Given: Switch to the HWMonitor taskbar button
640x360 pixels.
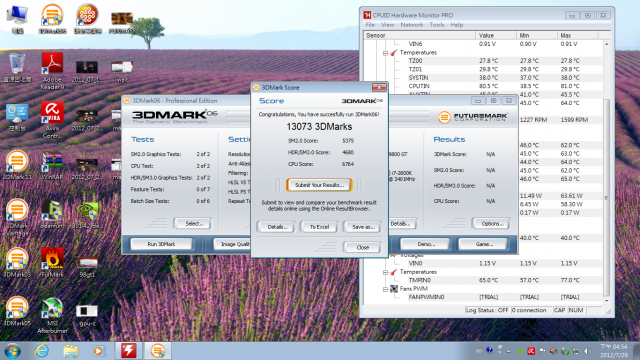Looking at the screenshot, I should coord(128,351).
